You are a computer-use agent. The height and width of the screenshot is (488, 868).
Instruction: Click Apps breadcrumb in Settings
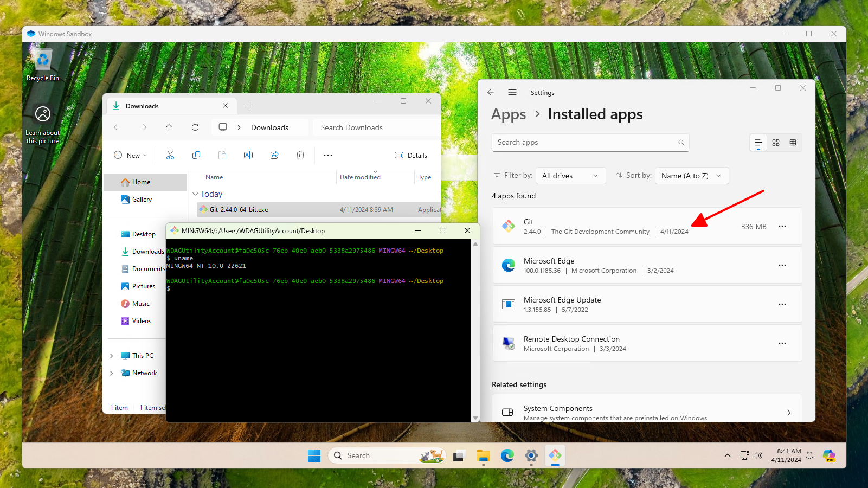509,114
